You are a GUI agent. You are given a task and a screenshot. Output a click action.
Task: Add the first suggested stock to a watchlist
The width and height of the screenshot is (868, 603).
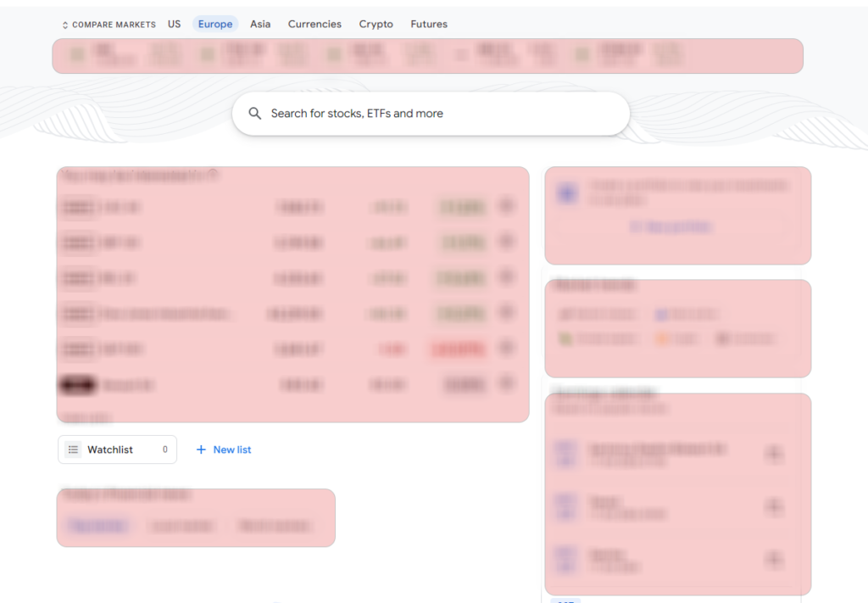pos(506,206)
